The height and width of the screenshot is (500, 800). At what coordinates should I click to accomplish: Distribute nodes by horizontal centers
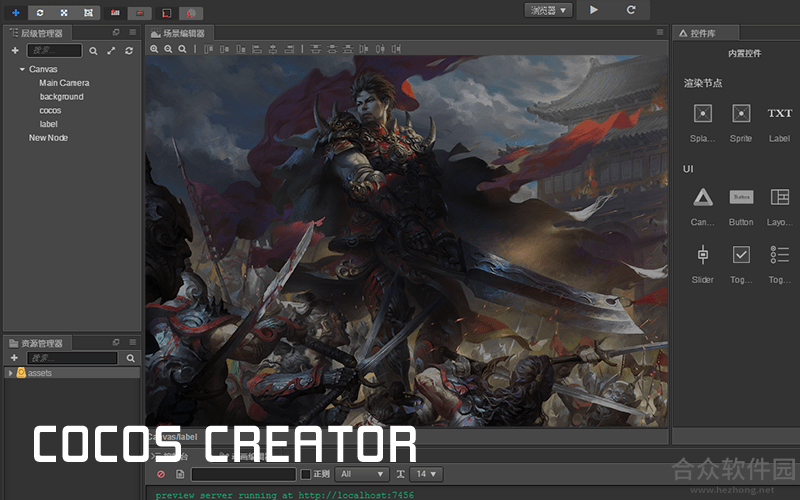tap(380, 49)
